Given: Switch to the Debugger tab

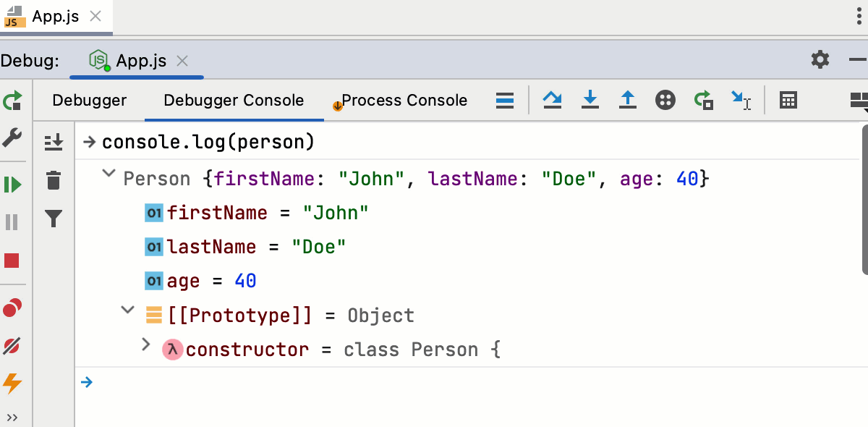Looking at the screenshot, I should (x=90, y=101).
